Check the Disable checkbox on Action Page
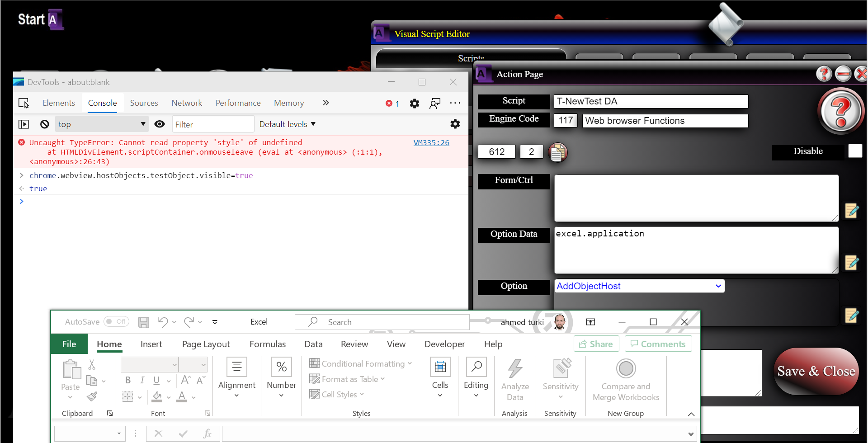This screenshot has width=868, height=443. [855, 151]
